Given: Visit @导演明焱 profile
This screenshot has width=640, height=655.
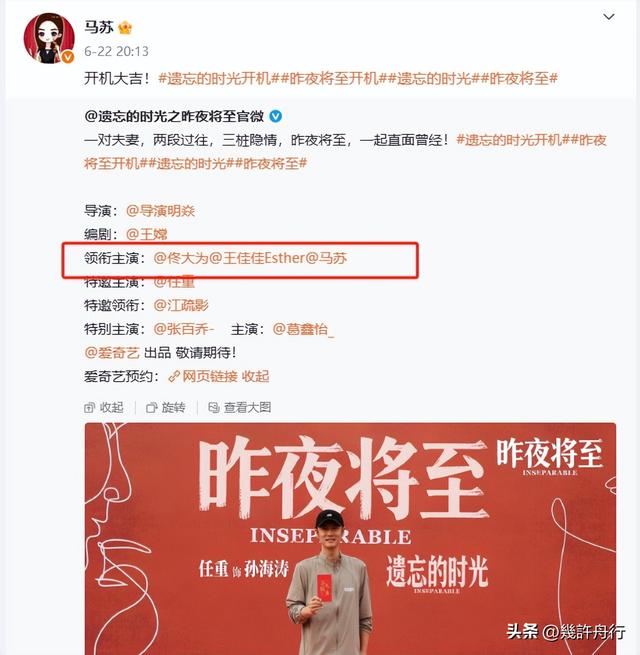Looking at the screenshot, I should tap(160, 211).
